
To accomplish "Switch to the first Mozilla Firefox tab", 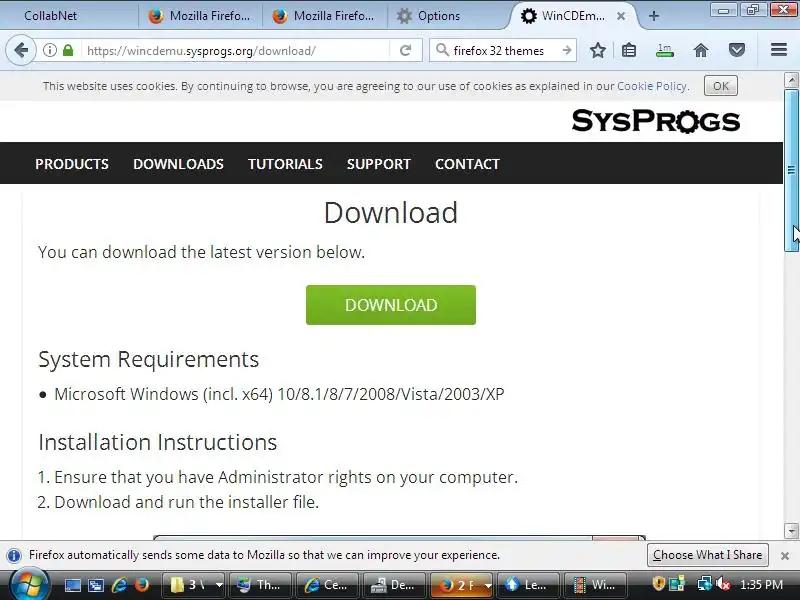I will click(x=200, y=16).
